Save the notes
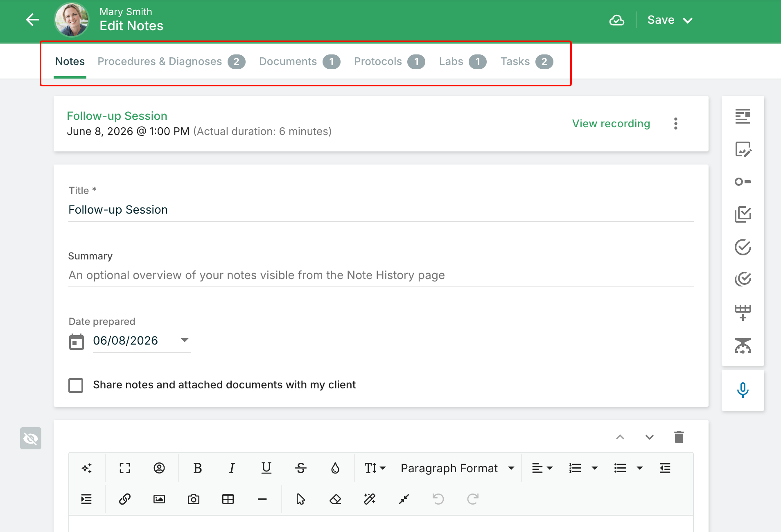The height and width of the screenshot is (532, 781). point(661,20)
